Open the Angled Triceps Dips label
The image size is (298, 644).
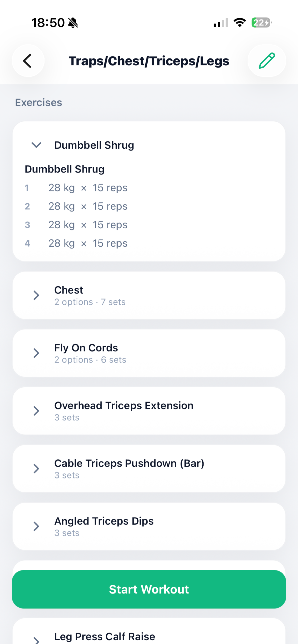tap(104, 521)
